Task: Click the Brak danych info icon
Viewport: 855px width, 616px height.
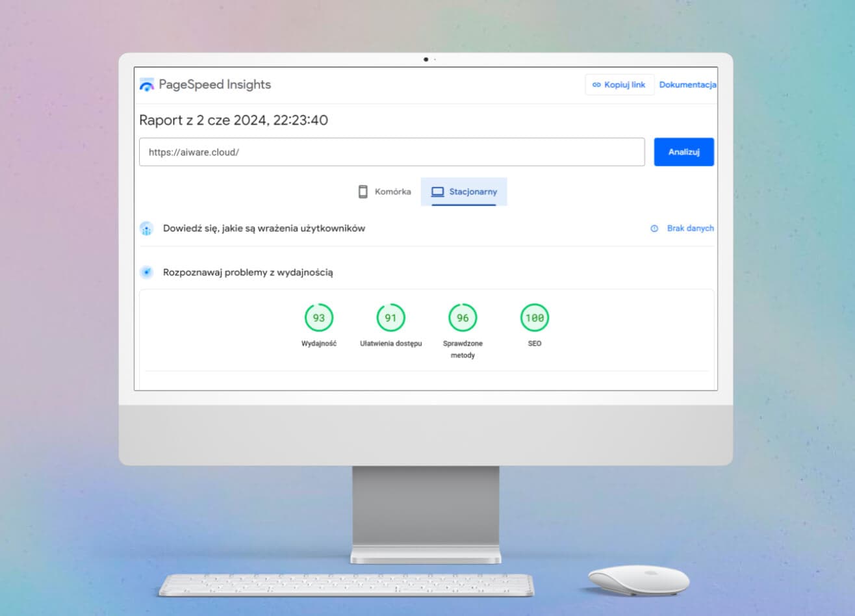Action: coord(654,229)
